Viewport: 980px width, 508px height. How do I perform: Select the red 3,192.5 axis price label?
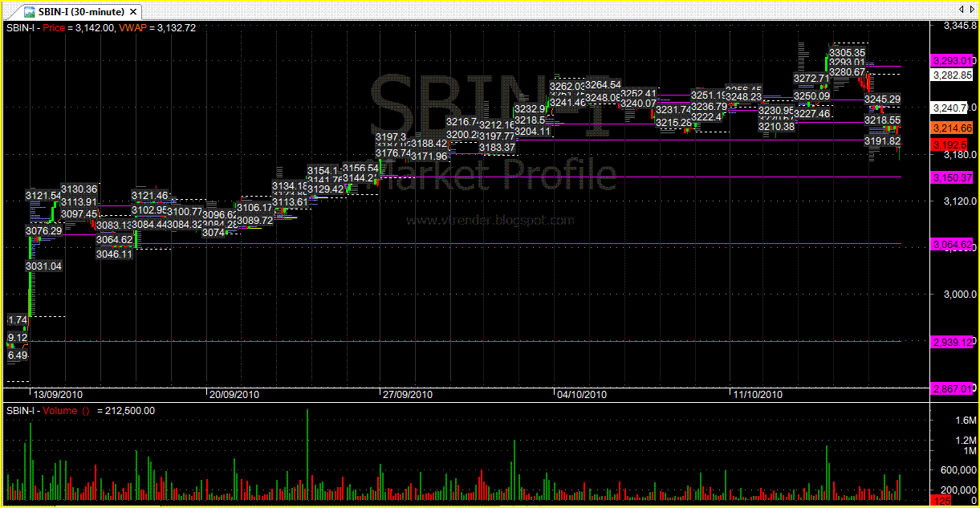[952, 144]
